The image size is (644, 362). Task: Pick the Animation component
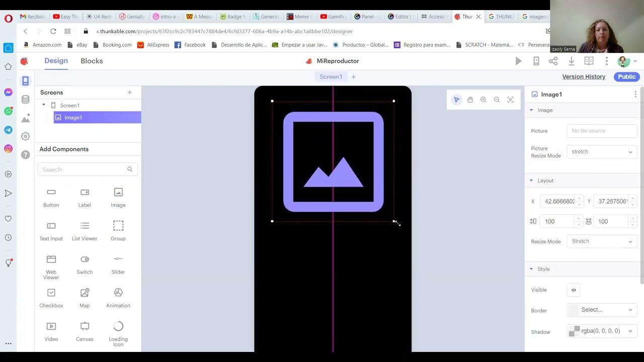(x=118, y=299)
